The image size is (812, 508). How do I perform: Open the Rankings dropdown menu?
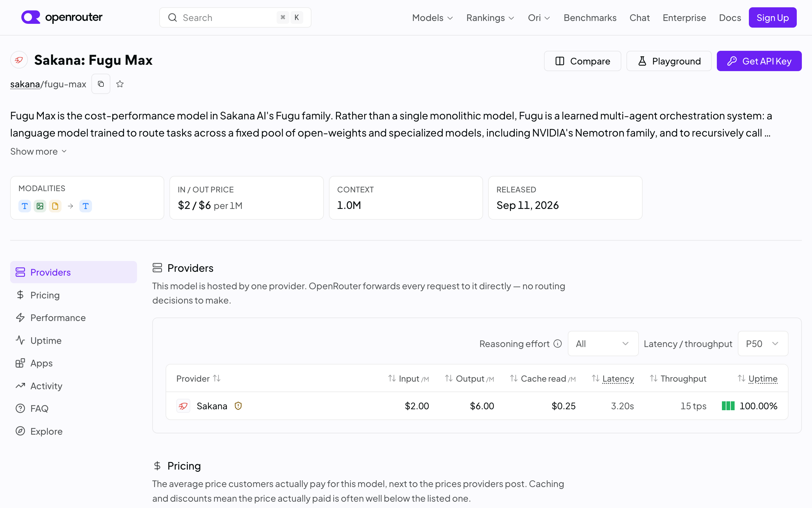(x=490, y=17)
